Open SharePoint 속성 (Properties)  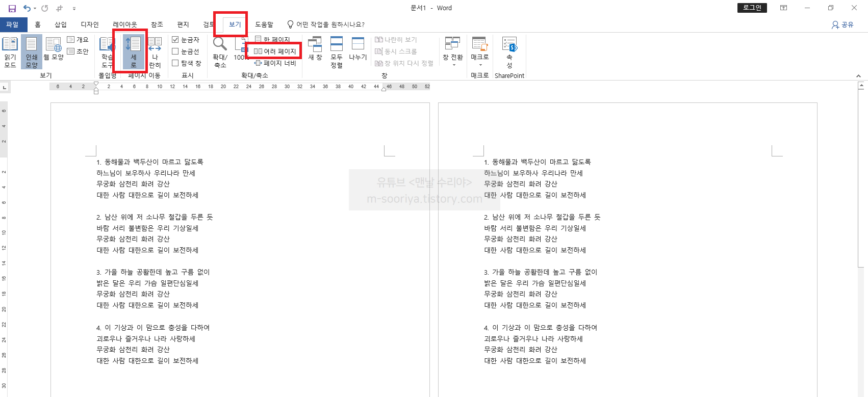tap(509, 52)
